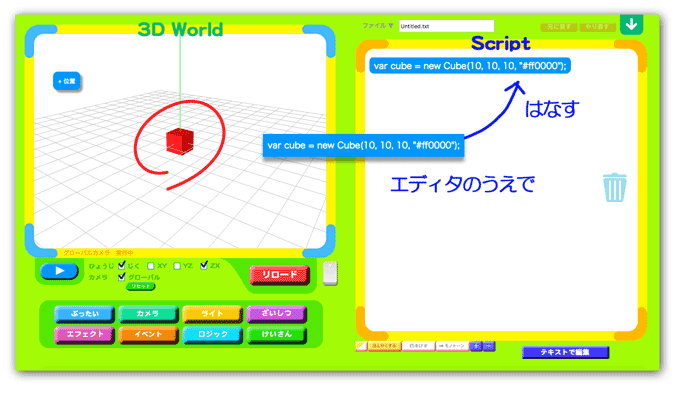Click the minus size button below the editor
The height and width of the screenshot is (393, 680).
(489, 346)
